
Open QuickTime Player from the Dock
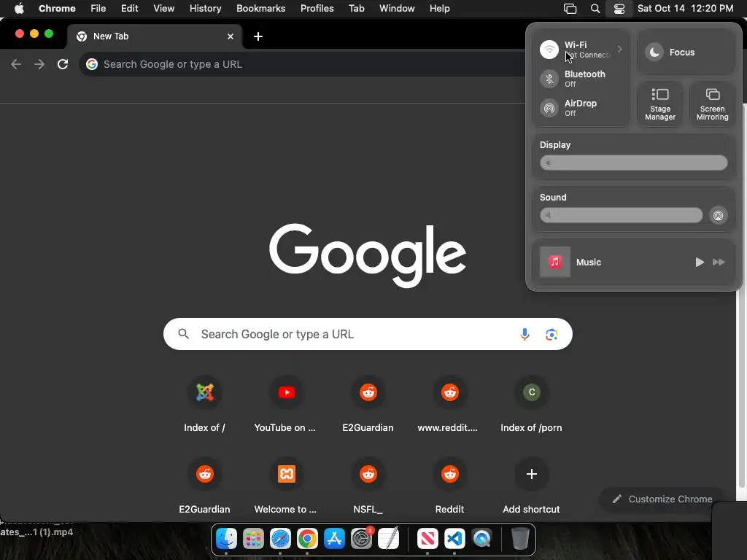(x=481, y=539)
